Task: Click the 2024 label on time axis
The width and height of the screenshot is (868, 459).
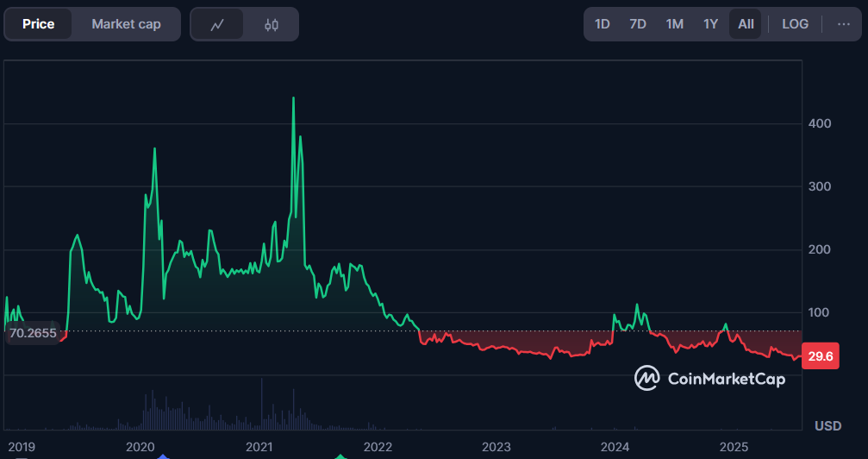Action: coord(615,447)
